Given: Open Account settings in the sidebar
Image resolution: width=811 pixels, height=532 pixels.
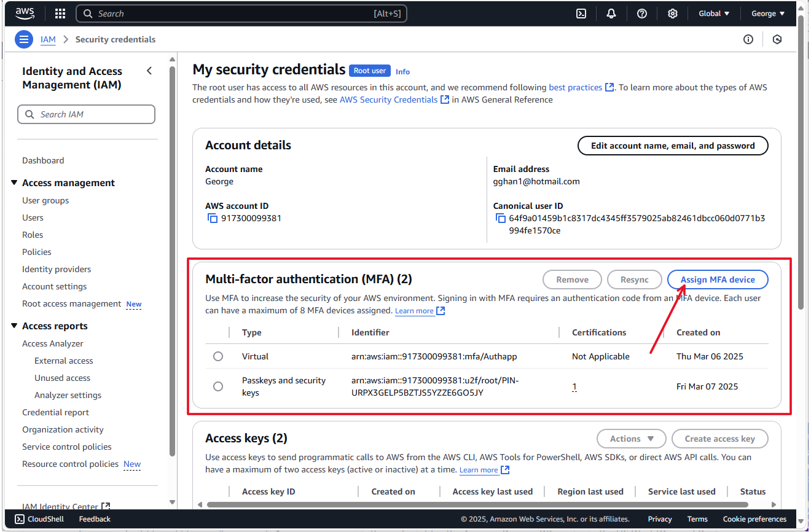Looking at the screenshot, I should (x=55, y=286).
